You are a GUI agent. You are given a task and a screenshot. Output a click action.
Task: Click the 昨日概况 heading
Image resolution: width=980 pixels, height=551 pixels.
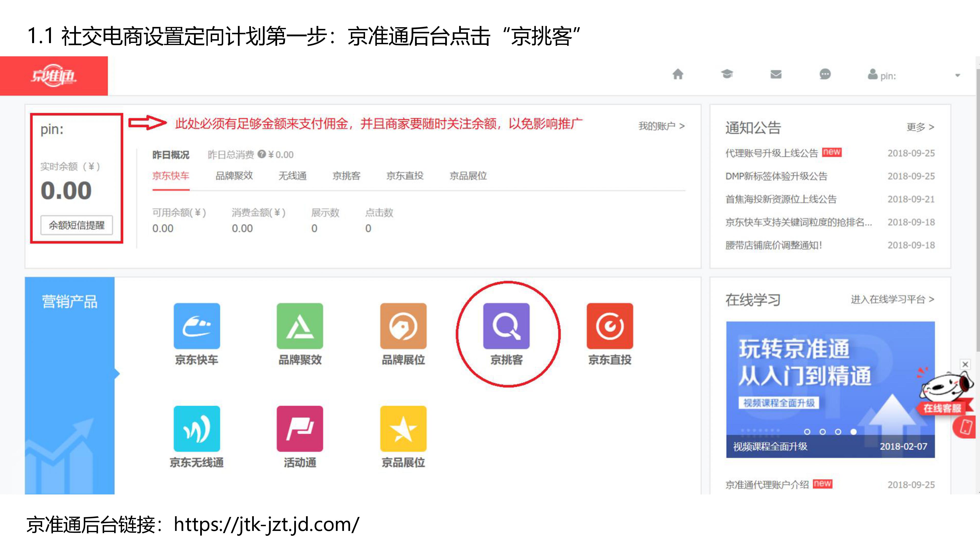[171, 155]
